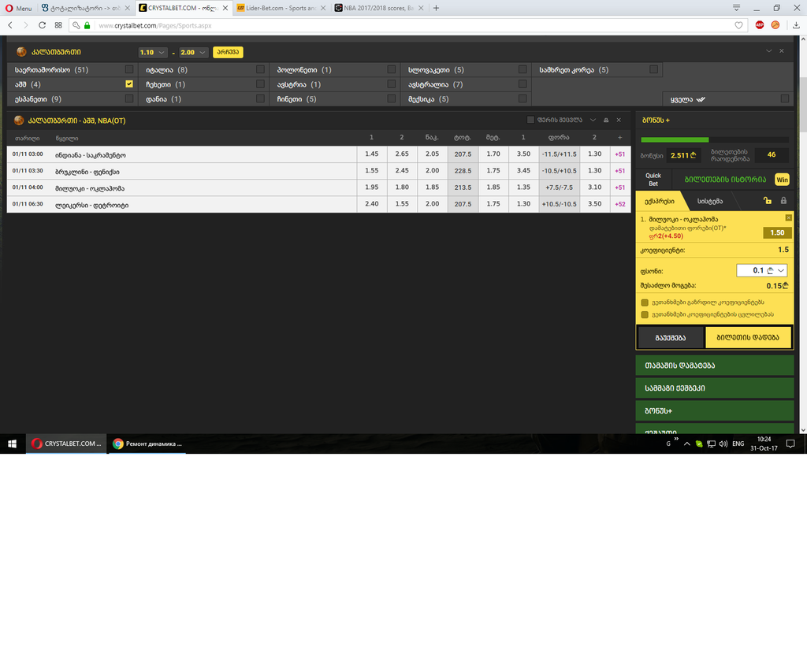Click the plus column header in odds table
This screenshot has width=807, height=672.
coord(619,137)
